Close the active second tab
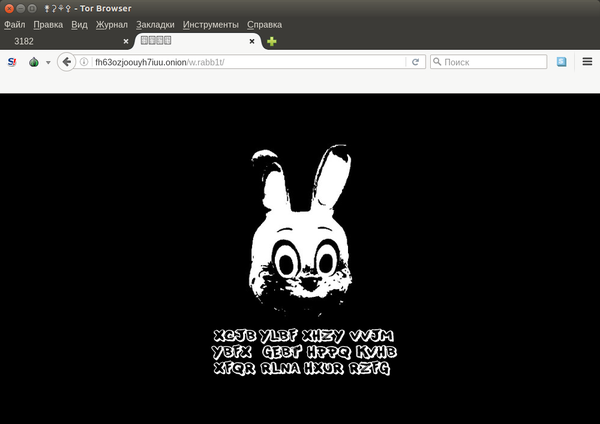Screen dimensions: 600x424 pyautogui.click(x=251, y=42)
